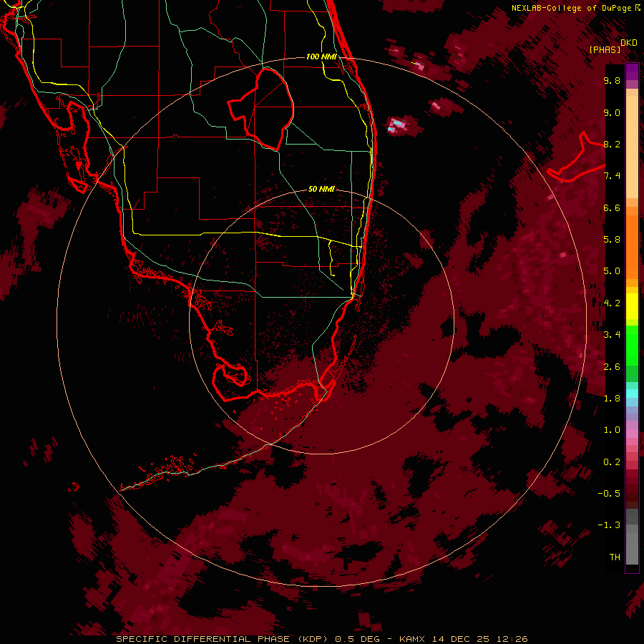Click inside the red Lake Okeechobee outline
644x644 pixels.
coord(267,109)
